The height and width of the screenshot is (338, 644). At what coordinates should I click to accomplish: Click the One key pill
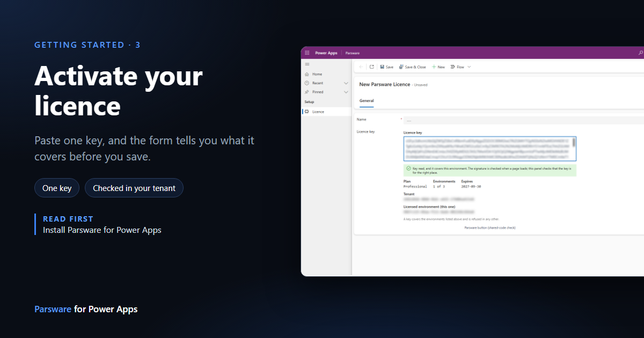57,188
